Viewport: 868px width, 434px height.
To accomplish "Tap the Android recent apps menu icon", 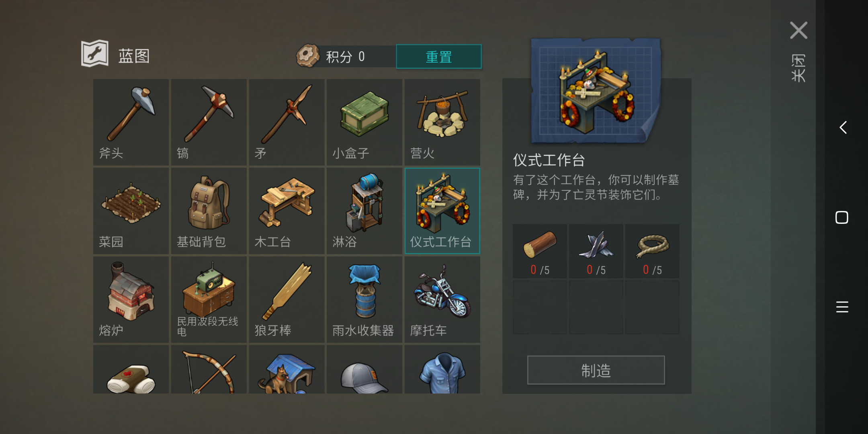I will pyautogui.click(x=842, y=307).
